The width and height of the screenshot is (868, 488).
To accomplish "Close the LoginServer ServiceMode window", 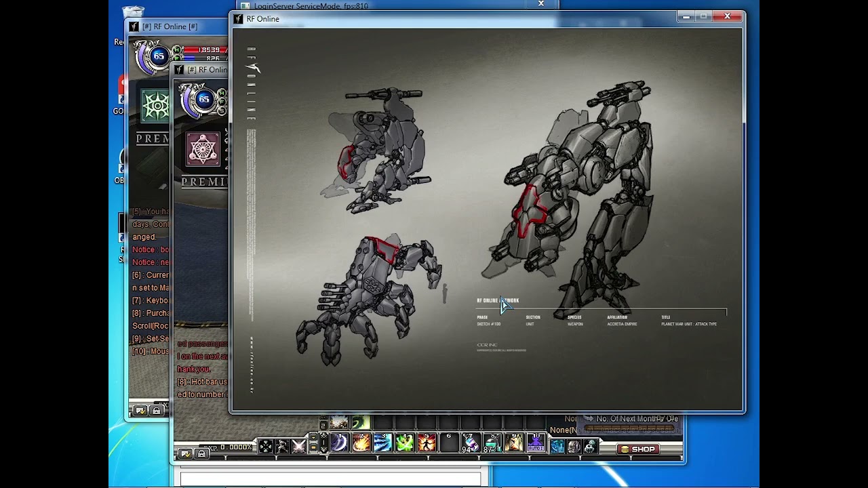I will point(541,4).
